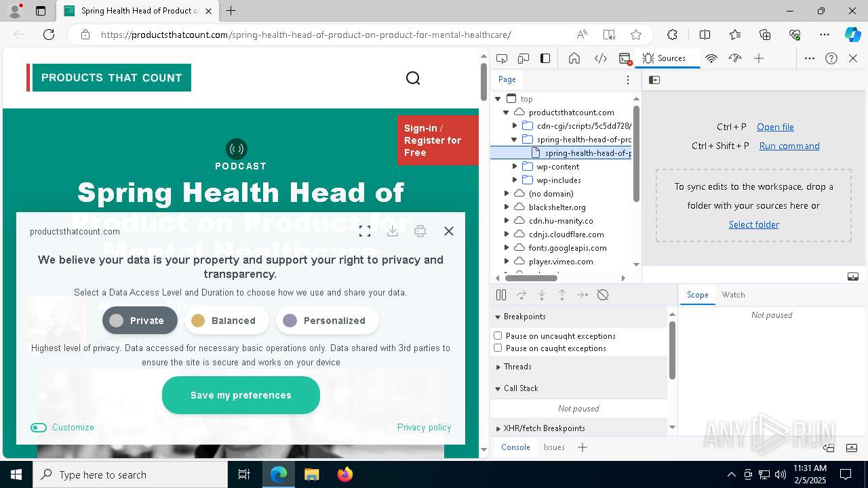
Task: Switch to the Watch tab
Action: (x=733, y=295)
